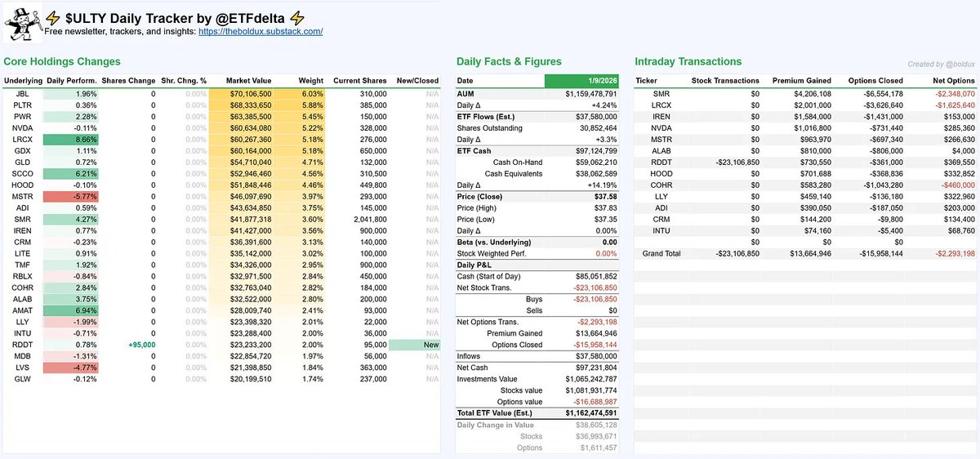Click the Current Shares column header
Screen dimensions: 980x459
point(360,81)
